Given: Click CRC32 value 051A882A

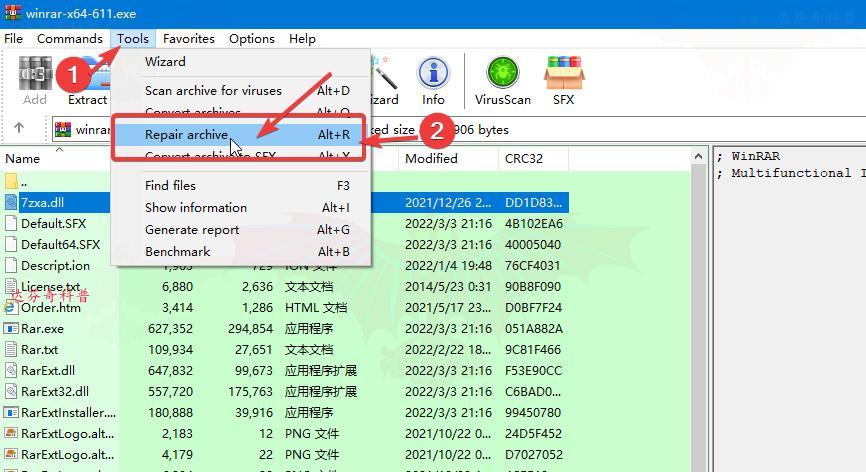Looking at the screenshot, I should 534,328.
